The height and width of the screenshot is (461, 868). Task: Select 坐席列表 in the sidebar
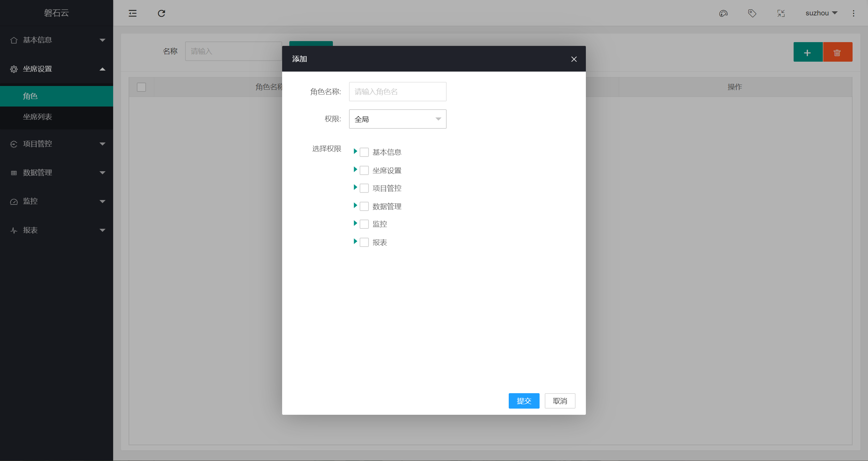38,117
